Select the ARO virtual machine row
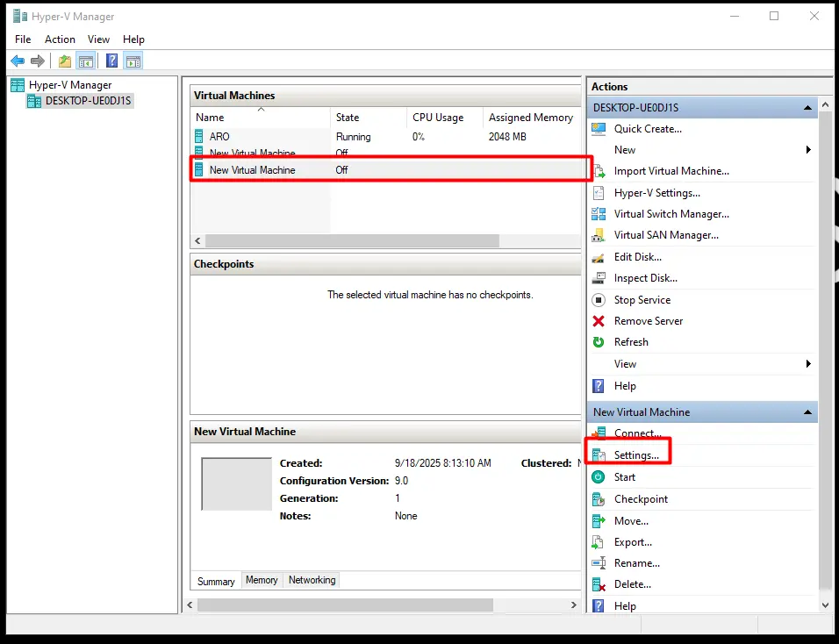Screen dimensions: 839x644 coord(385,137)
